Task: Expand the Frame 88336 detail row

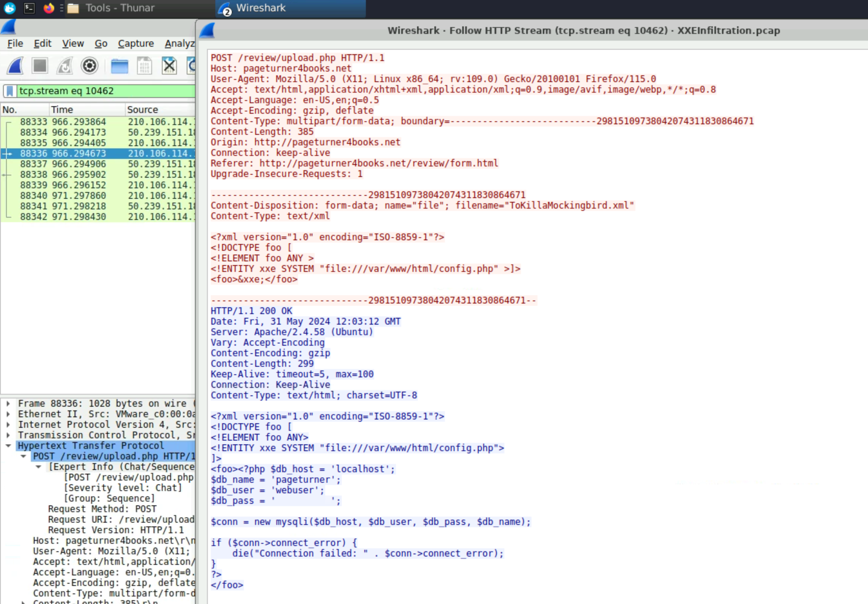Action: click(x=8, y=404)
